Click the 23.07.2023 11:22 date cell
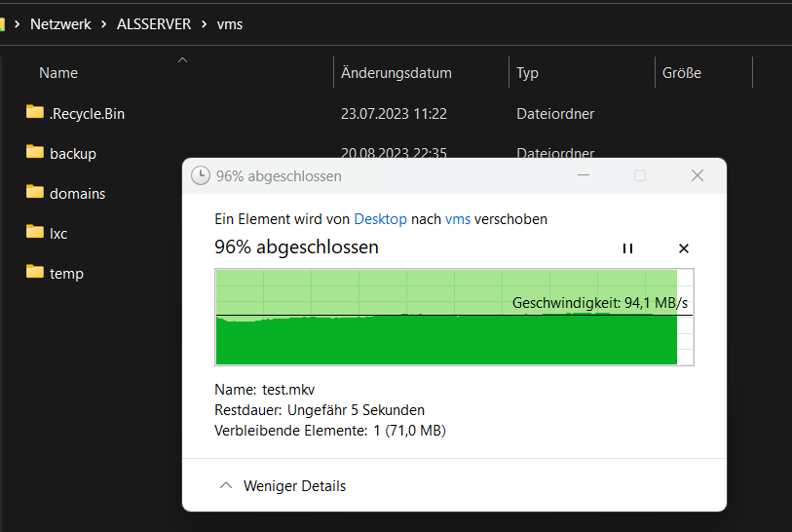This screenshot has width=792, height=532. click(x=394, y=114)
